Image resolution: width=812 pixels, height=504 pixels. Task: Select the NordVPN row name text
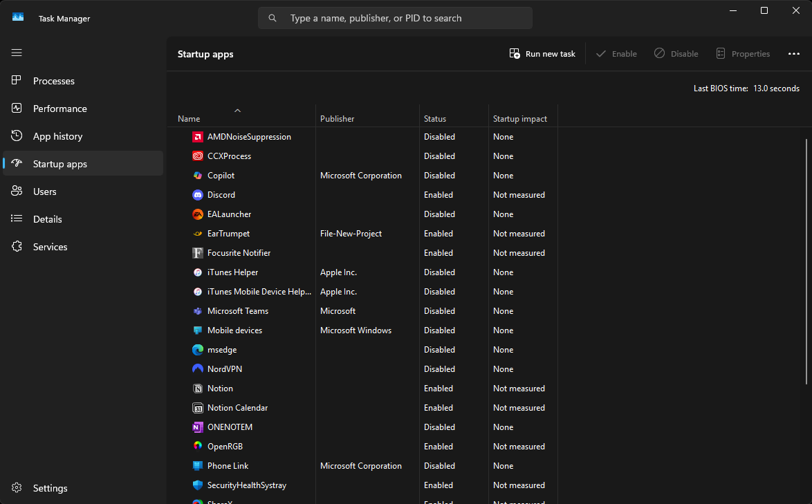225,369
